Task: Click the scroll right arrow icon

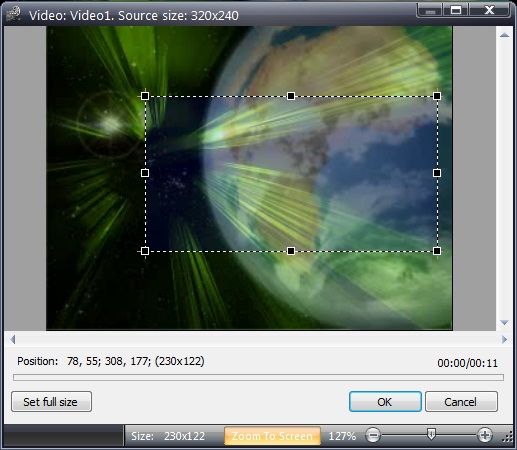Action: [x=504, y=340]
